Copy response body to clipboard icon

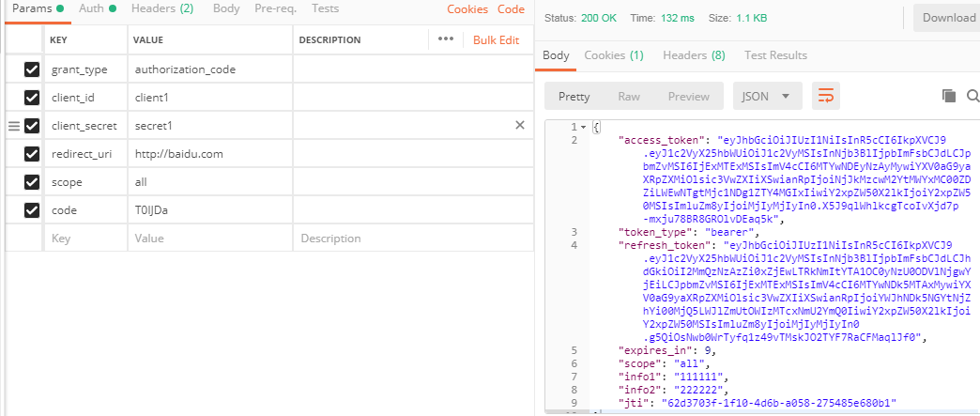coord(949,96)
